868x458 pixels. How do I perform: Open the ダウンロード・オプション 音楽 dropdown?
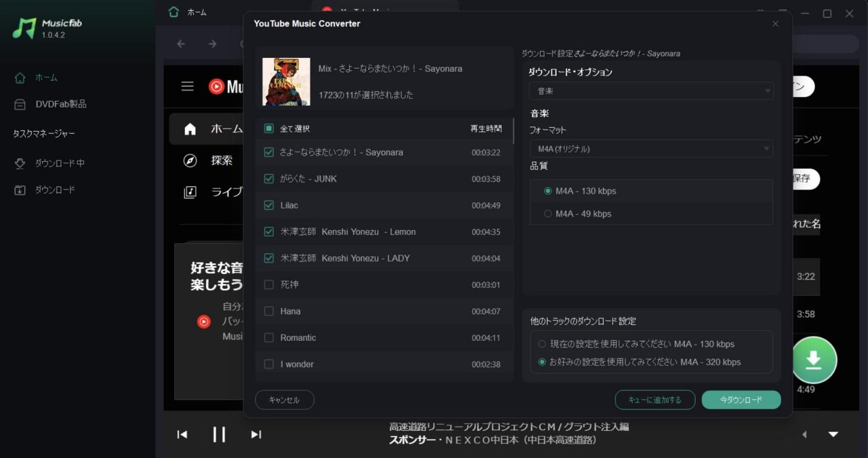tap(651, 91)
